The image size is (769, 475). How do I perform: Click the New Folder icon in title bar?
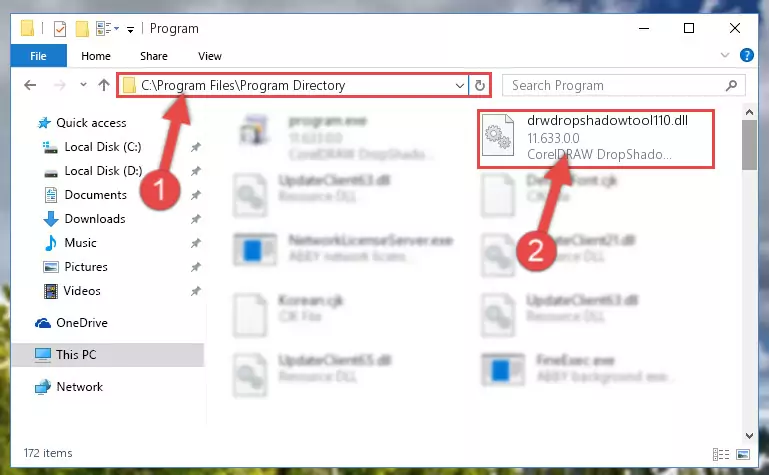click(82, 29)
